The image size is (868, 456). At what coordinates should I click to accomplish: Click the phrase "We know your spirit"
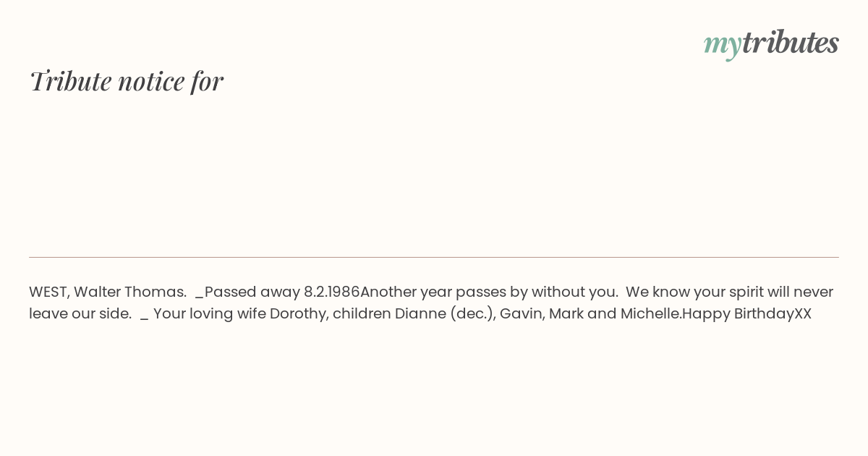[692, 292]
